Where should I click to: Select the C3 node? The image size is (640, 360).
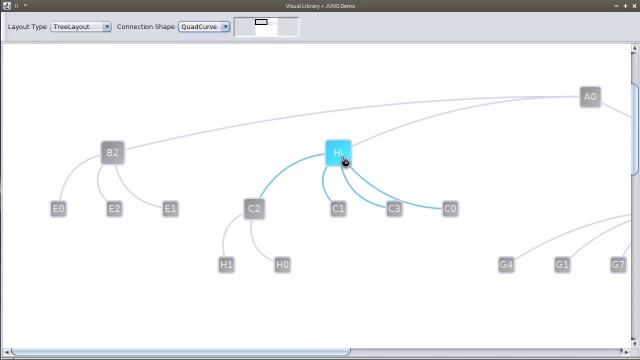click(394, 209)
